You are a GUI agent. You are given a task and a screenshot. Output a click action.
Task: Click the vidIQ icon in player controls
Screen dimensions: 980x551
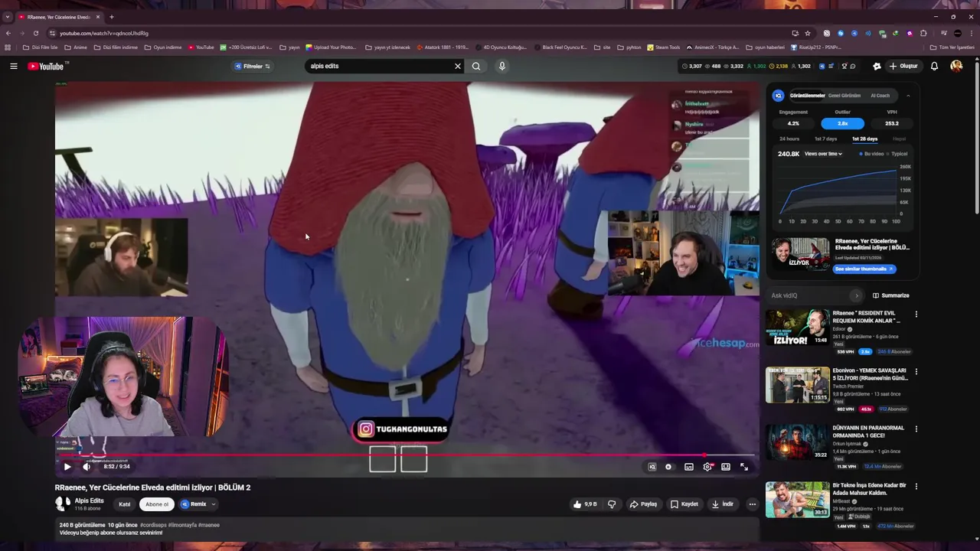(x=652, y=467)
